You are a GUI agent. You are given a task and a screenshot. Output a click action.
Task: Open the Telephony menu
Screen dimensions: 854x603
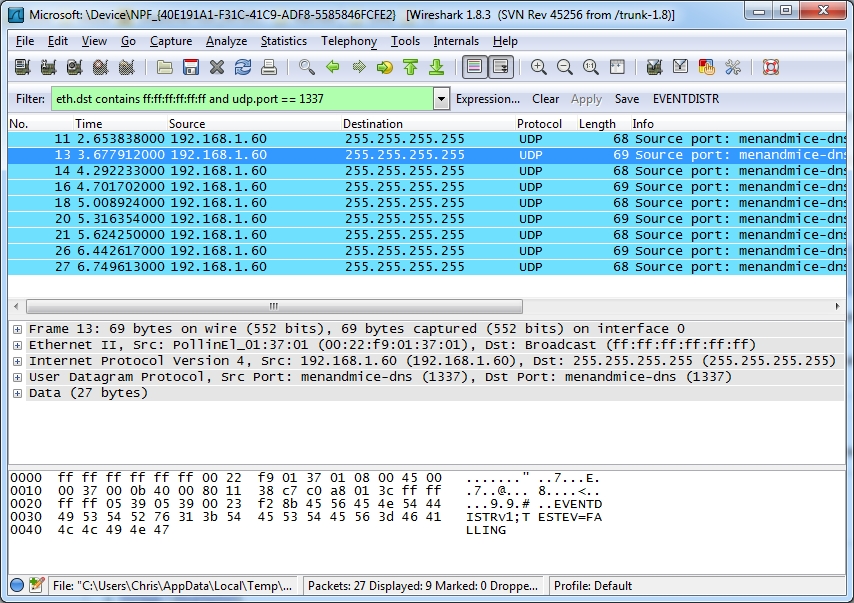[x=349, y=41]
